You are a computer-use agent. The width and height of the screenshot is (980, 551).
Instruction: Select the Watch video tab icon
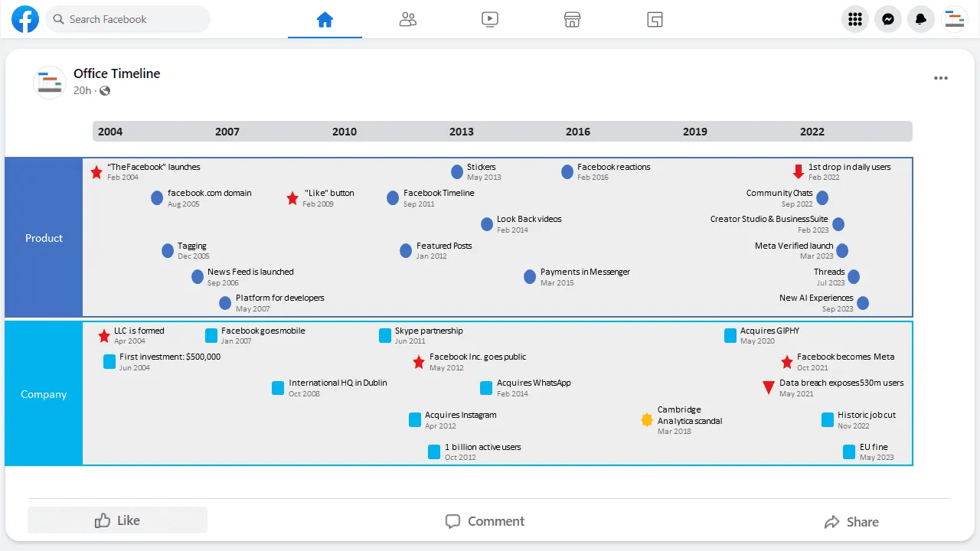click(489, 19)
